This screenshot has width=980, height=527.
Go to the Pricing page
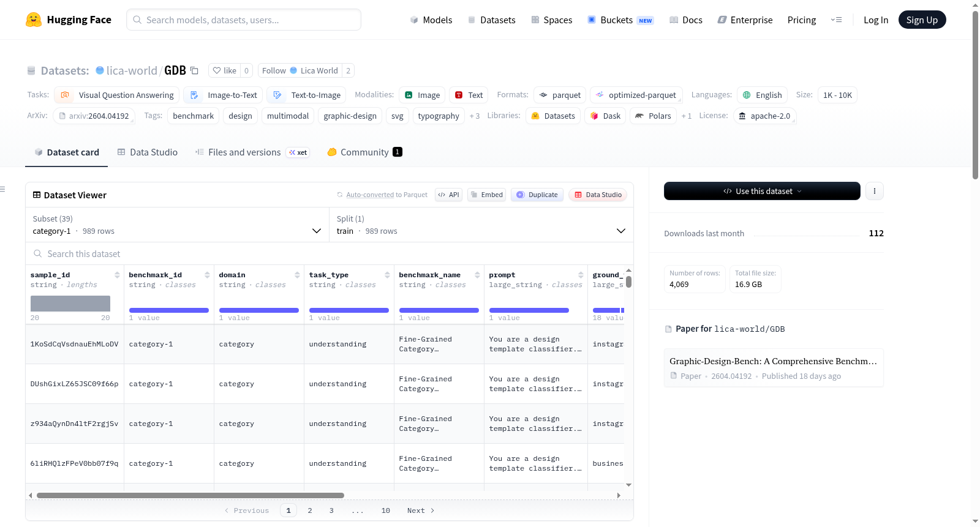(x=802, y=20)
